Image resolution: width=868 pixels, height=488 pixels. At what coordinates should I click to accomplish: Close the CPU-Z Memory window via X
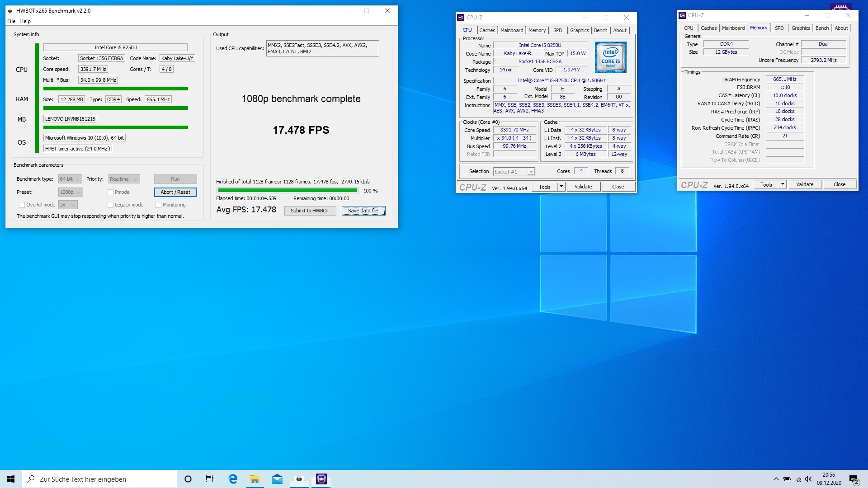(x=848, y=15)
